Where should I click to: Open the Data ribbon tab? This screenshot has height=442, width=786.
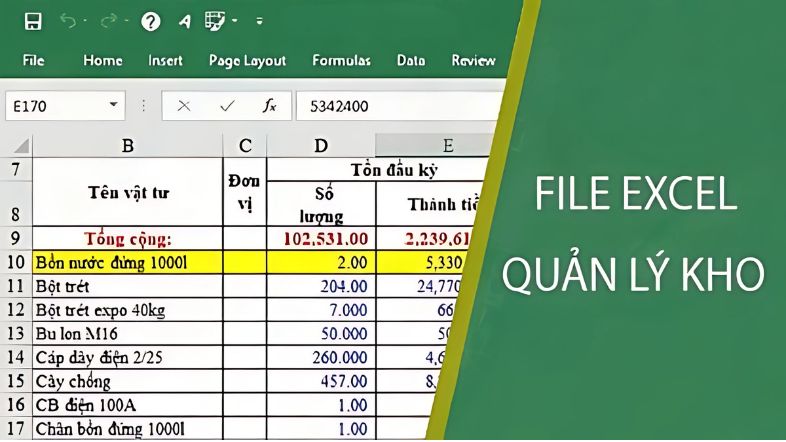click(411, 60)
